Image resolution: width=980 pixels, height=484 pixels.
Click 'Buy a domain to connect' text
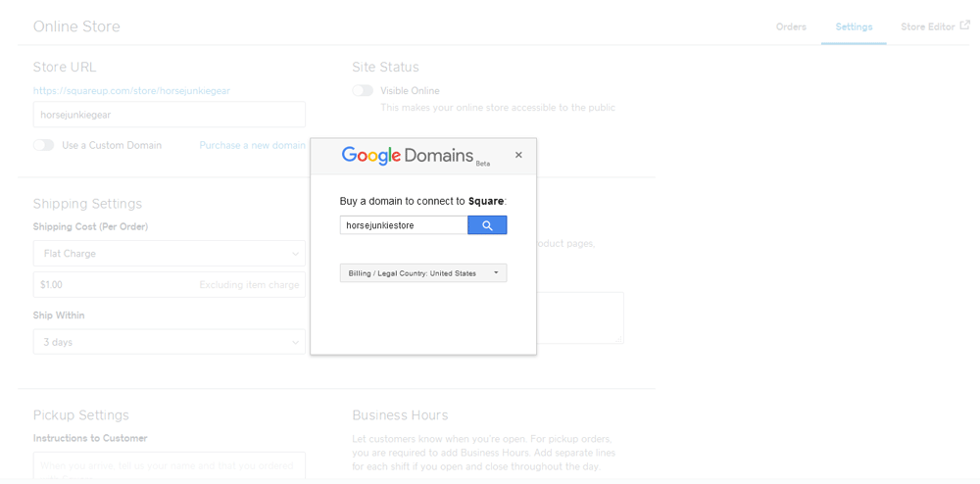[x=423, y=201]
